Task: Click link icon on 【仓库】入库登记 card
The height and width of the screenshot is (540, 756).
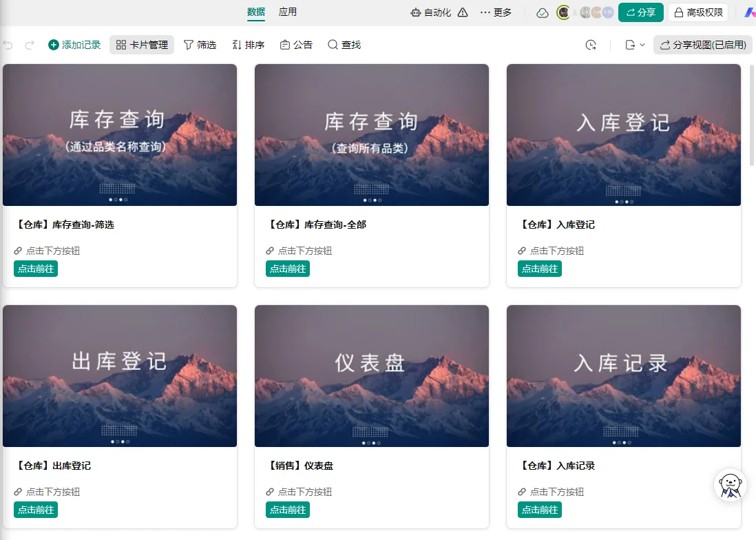Action: [x=522, y=251]
